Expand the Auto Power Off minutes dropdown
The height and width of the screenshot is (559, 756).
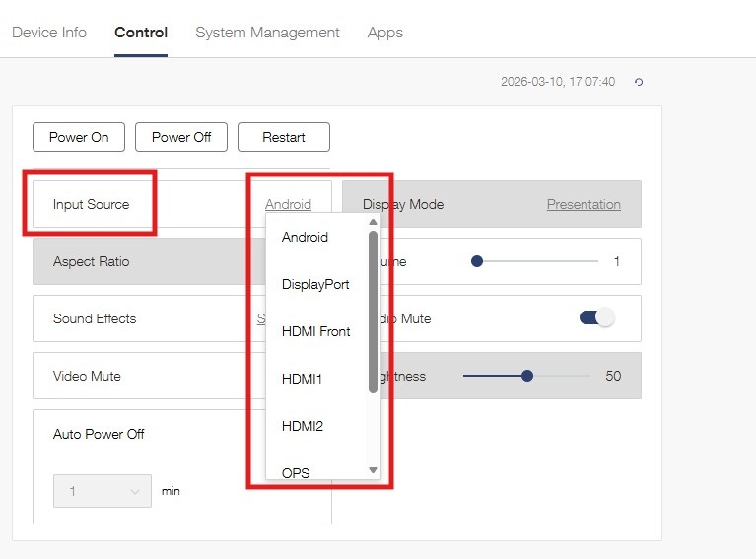(102, 491)
